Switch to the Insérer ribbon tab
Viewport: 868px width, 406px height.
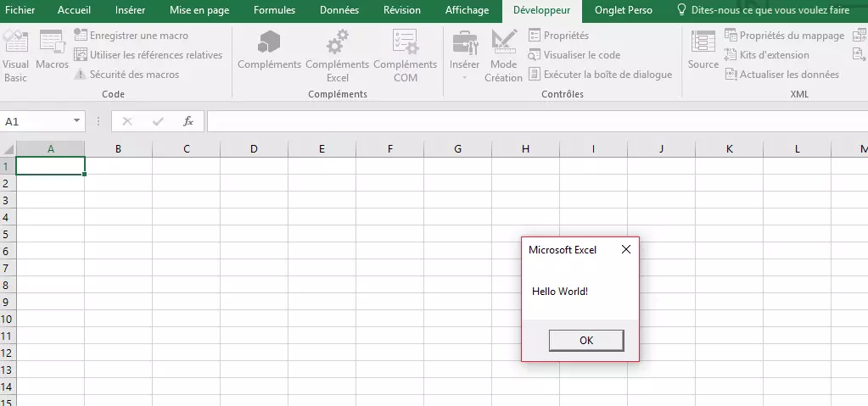coord(131,10)
